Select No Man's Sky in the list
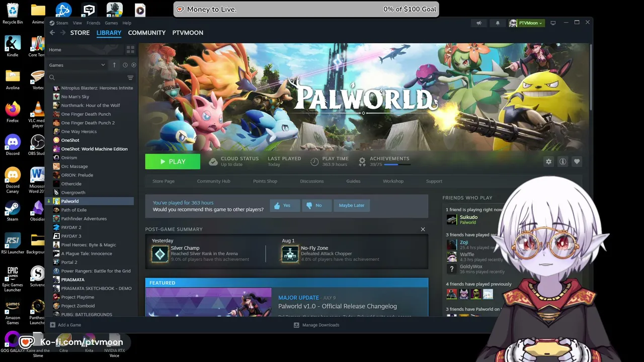The height and width of the screenshot is (362, 644). coord(75,97)
